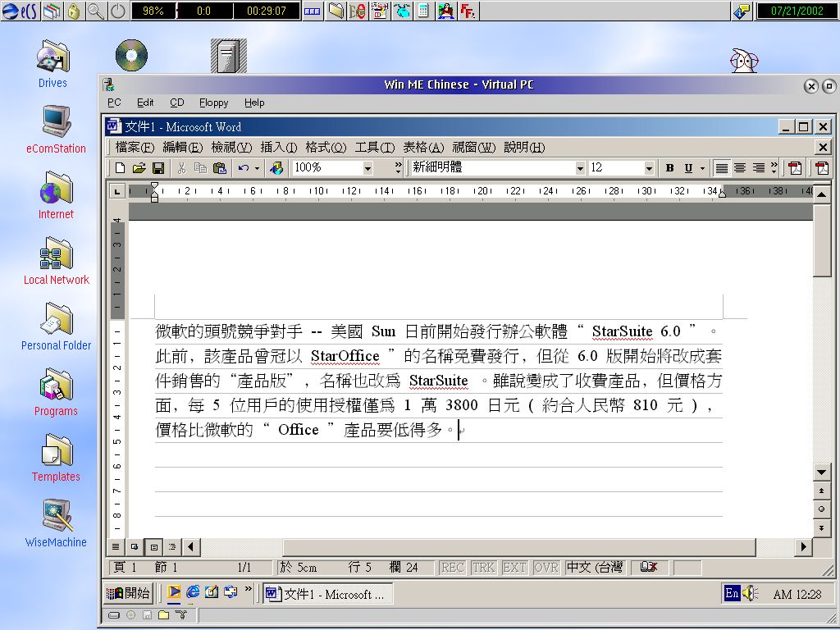Switch to outline view button

tap(172, 547)
